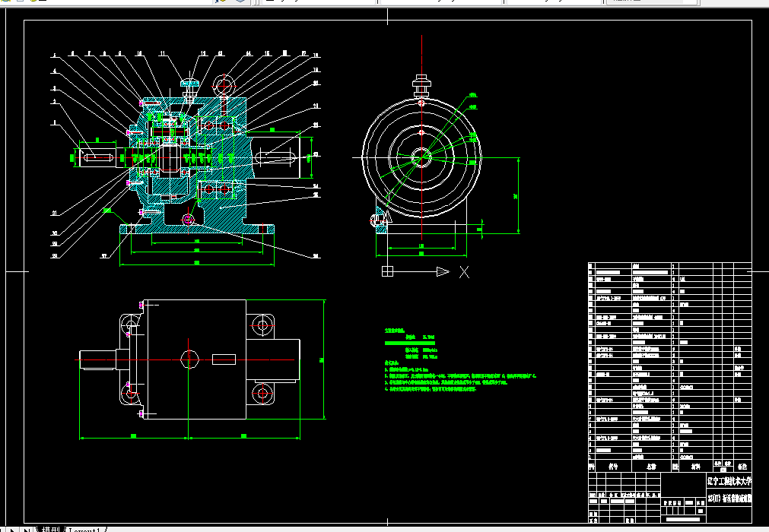Select part balloon number 11
Screen dimensions: 769x532
pyautogui.click(x=163, y=53)
